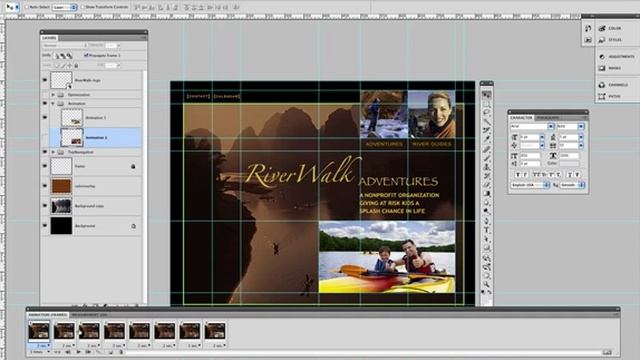The width and height of the screenshot is (640, 360).
Task: Select the Brush tool
Action: click(x=486, y=158)
